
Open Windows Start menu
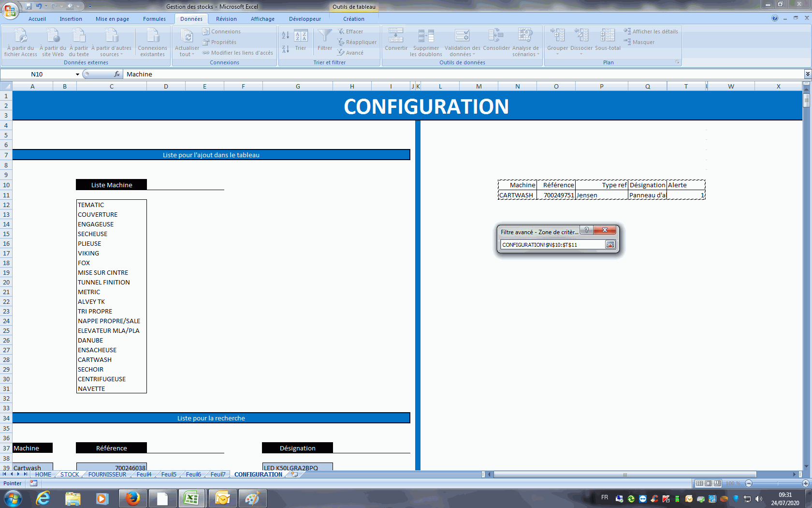(x=13, y=498)
